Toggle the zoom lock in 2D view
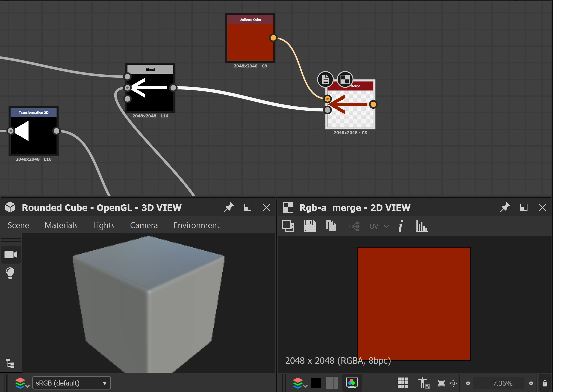The image size is (562, 392). [x=545, y=383]
